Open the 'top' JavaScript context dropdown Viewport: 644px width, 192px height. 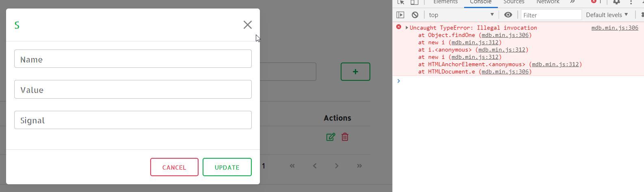point(461,15)
